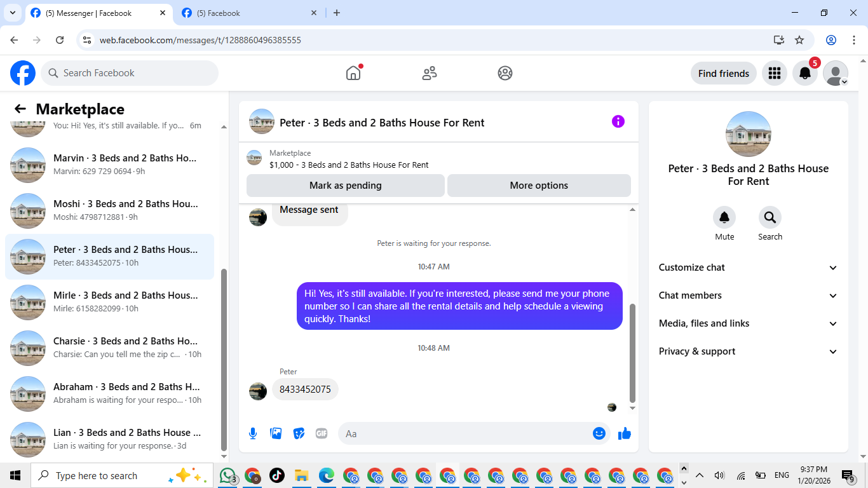Click the More options button
This screenshot has width=868, height=488.
pyautogui.click(x=539, y=186)
